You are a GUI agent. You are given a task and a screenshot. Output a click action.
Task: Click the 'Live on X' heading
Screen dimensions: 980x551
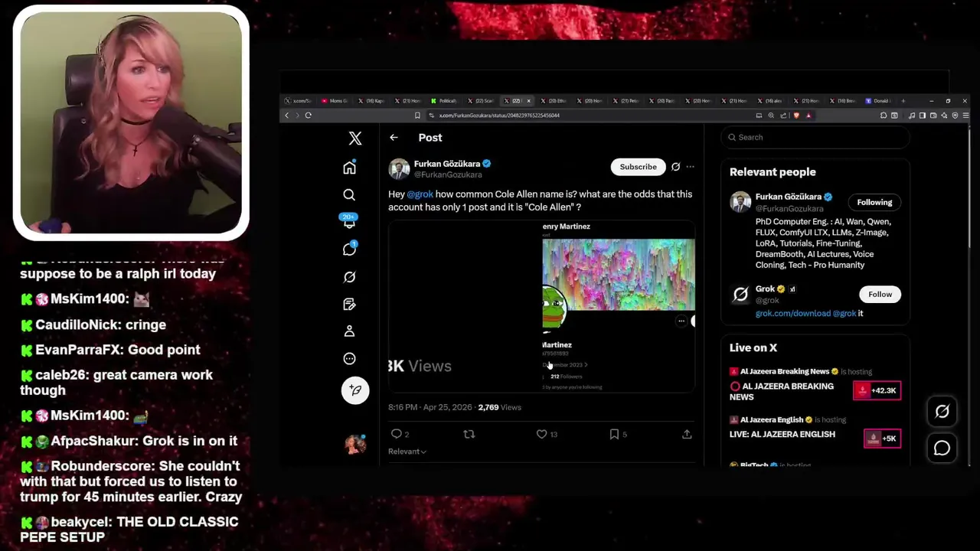(x=753, y=347)
